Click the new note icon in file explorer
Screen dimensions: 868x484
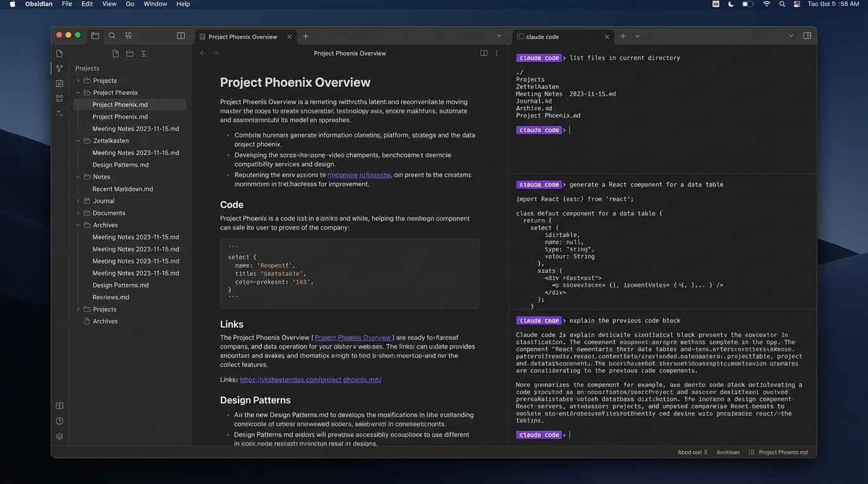click(x=115, y=54)
